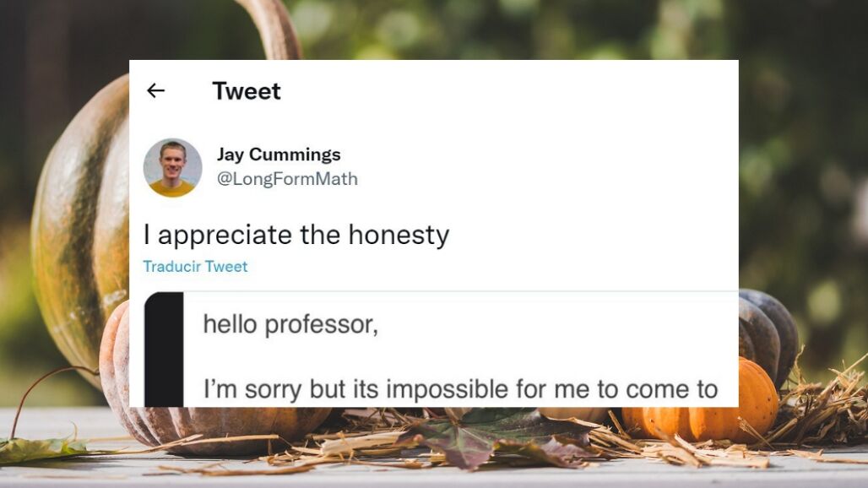
Task: Open the Jay Cummings display name
Action: 279,155
